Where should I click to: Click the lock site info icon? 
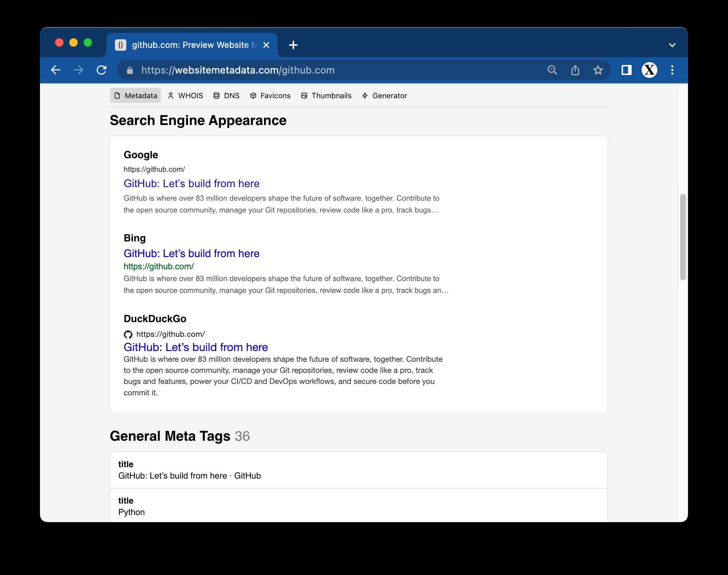(x=130, y=70)
